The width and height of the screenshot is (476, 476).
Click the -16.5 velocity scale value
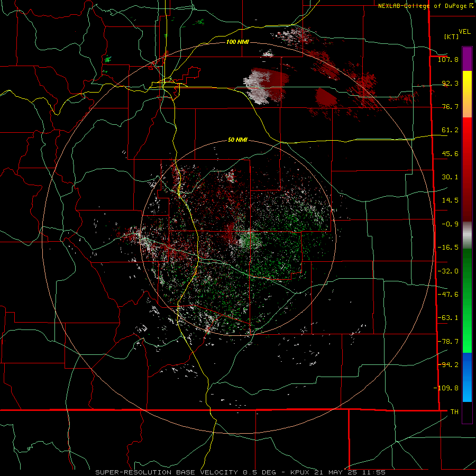pos(448,248)
